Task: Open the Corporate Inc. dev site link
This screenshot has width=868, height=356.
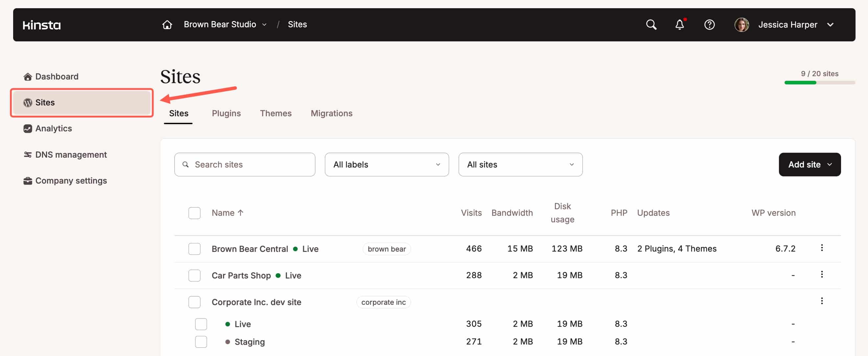Action: pos(256,302)
